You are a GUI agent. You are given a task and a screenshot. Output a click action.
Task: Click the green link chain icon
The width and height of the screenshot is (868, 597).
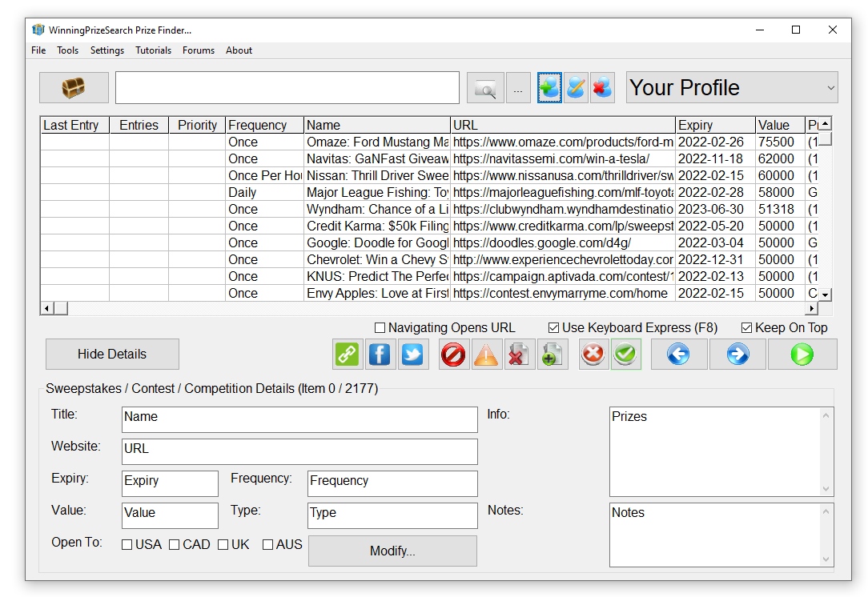coord(347,355)
